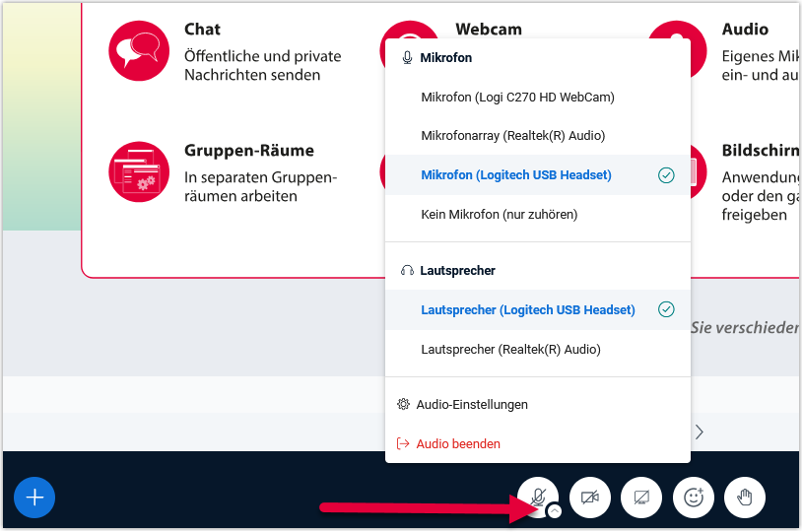Image resolution: width=803 pixels, height=532 pixels.
Task: Select Mikrofon (Logi C270 HD WebCam)
Action: (517, 97)
